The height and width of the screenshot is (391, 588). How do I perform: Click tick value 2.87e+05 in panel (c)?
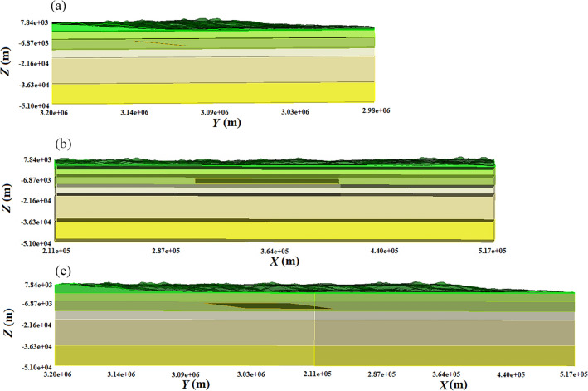click(x=381, y=374)
